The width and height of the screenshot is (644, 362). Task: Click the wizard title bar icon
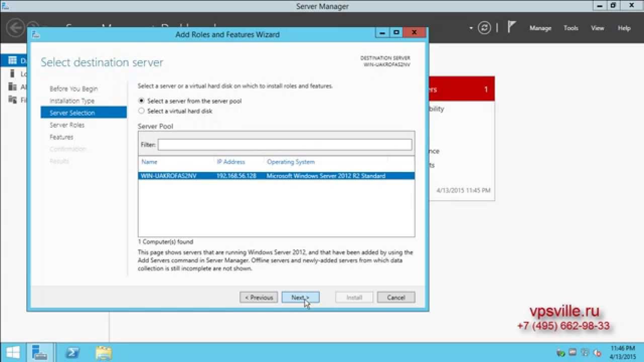tap(36, 34)
